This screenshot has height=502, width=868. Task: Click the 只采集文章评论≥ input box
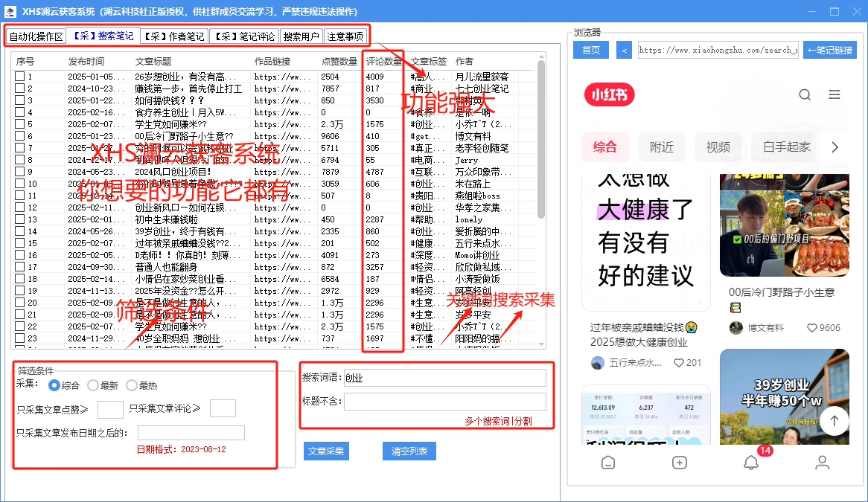[x=223, y=408]
